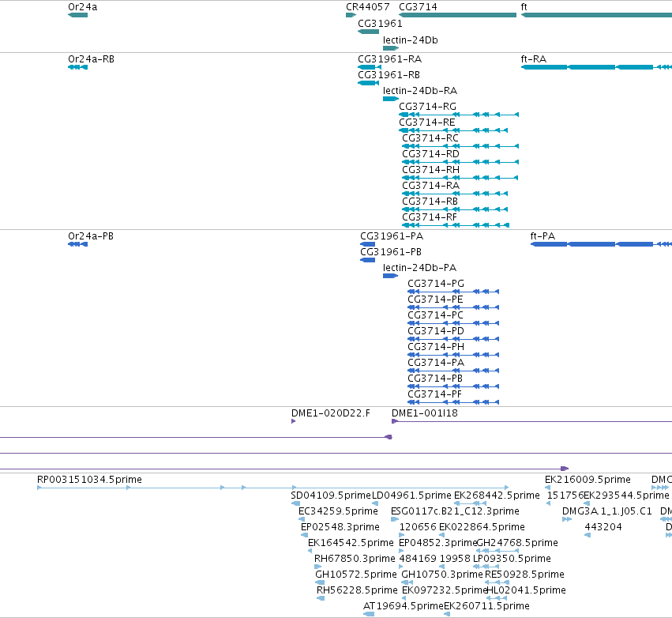Select the HL02041.5prime EST label
The width and height of the screenshot is (672, 618).
point(526,591)
